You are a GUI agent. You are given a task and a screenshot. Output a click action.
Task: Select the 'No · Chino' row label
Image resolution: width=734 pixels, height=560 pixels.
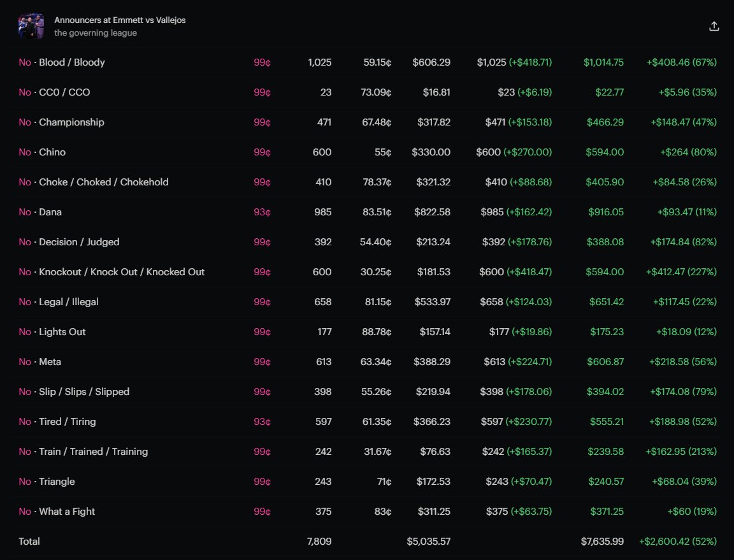(x=42, y=152)
